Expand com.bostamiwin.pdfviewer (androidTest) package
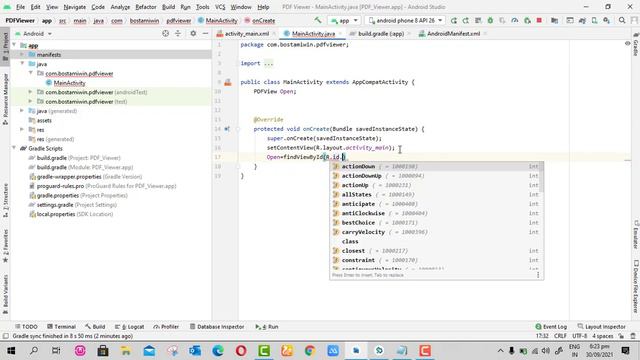 [x=31, y=92]
